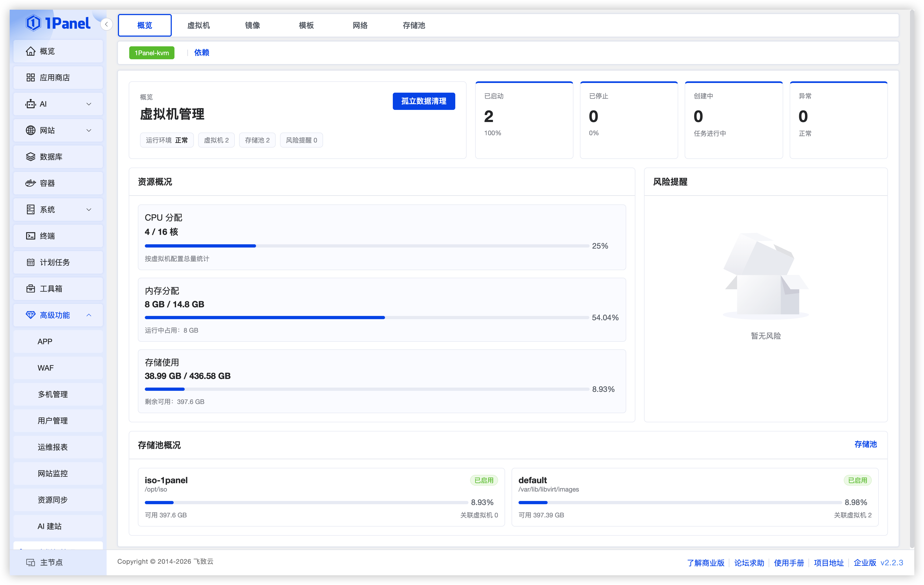Open APP under 高级功能
This screenshot has height=585, width=924.
[x=58, y=342]
